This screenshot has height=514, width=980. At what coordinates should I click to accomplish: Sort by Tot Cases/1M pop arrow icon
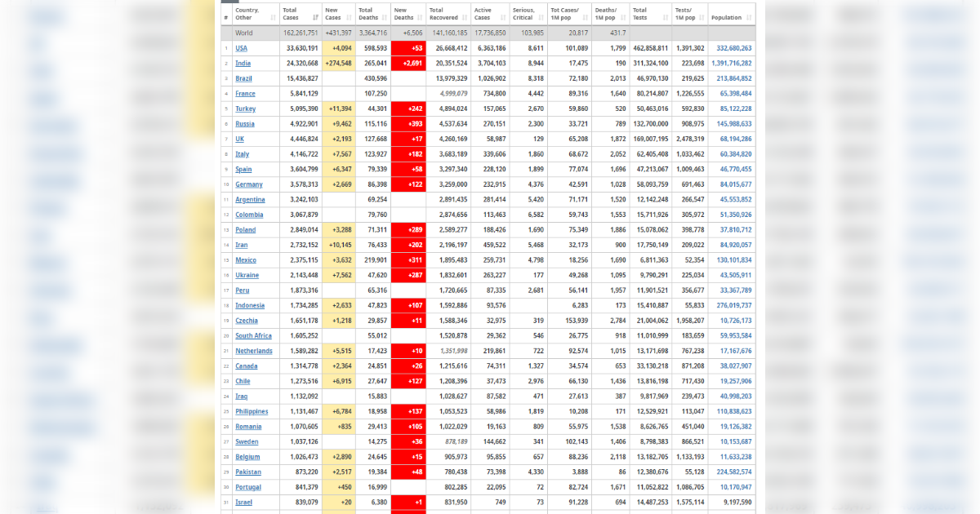click(x=586, y=18)
